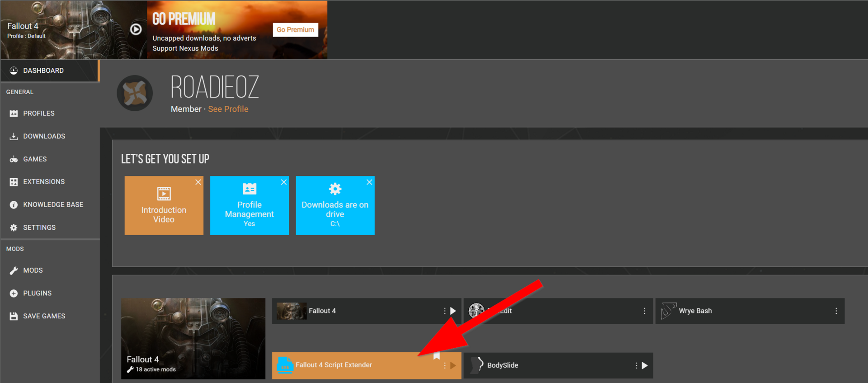Screen dimensions: 868x383
Task: Click the Settings gear icon in sidebar
Action: click(x=14, y=227)
